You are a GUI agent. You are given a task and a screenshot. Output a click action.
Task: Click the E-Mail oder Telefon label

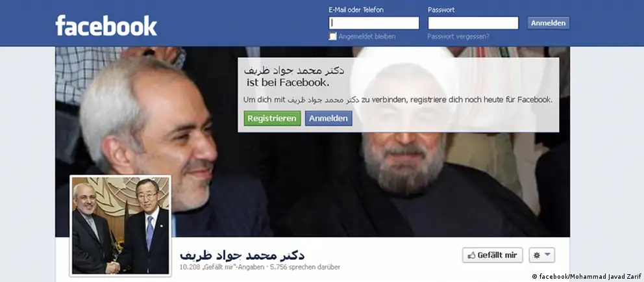(356, 10)
